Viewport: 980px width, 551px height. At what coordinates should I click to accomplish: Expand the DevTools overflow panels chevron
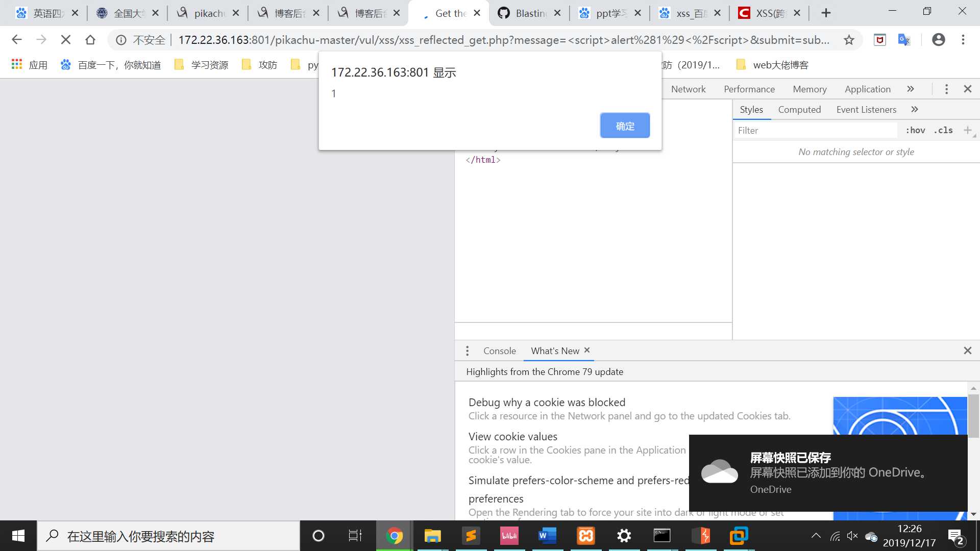coord(910,89)
